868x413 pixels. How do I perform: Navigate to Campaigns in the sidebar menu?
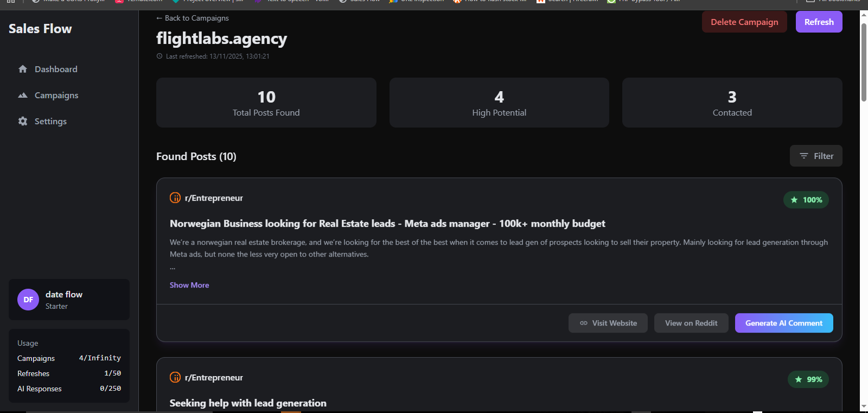coord(56,95)
